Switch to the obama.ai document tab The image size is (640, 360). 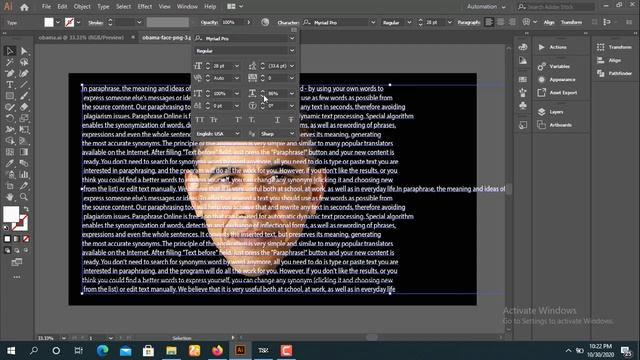pyautogui.click(x=81, y=38)
